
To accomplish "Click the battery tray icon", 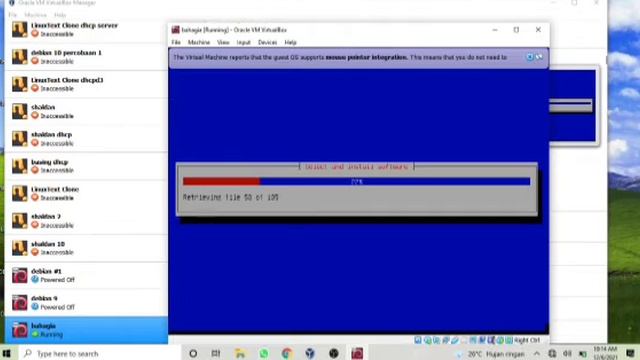I will pyautogui.click(x=583, y=354).
